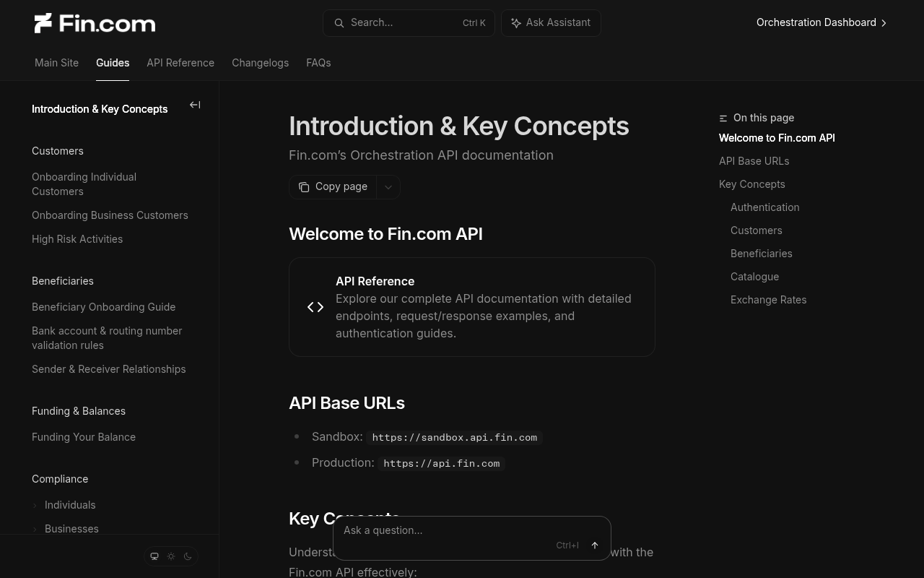
Task: Click the Ask Assistant sparkle icon
Action: coord(516,23)
